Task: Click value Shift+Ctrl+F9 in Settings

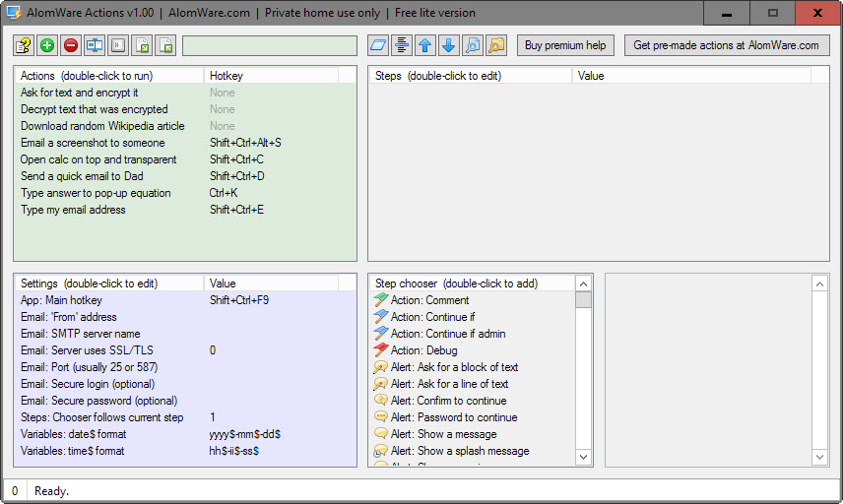Action: (x=239, y=300)
